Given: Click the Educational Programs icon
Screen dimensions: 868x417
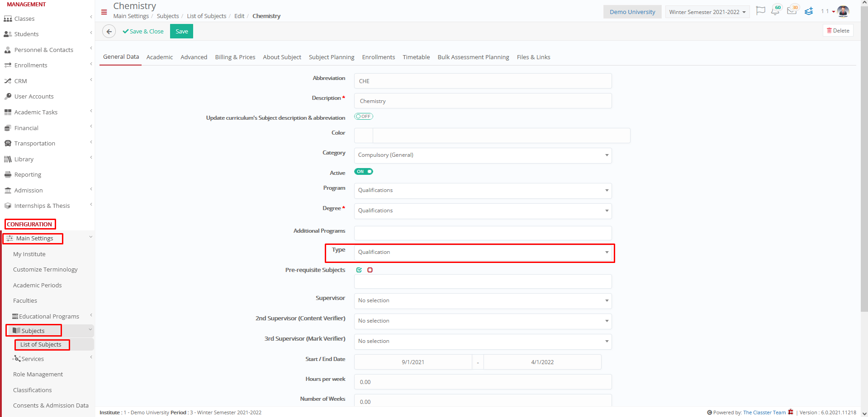Looking at the screenshot, I should click(x=15, y=317).
